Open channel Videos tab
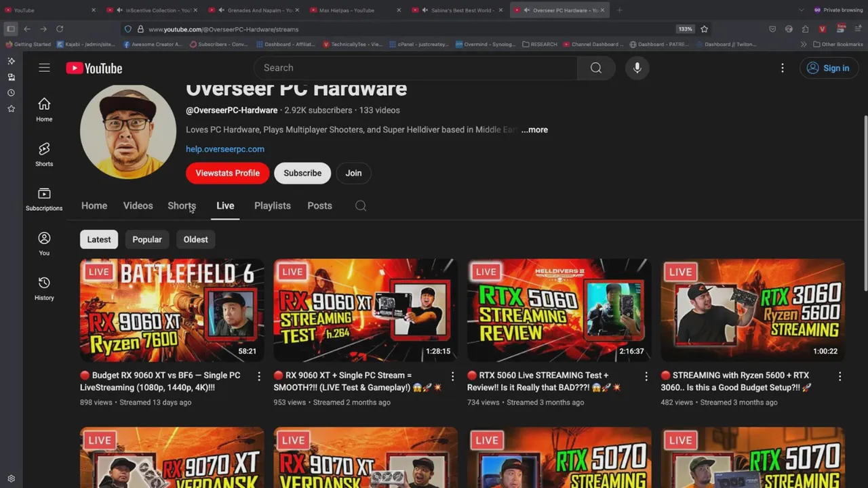 138,206
